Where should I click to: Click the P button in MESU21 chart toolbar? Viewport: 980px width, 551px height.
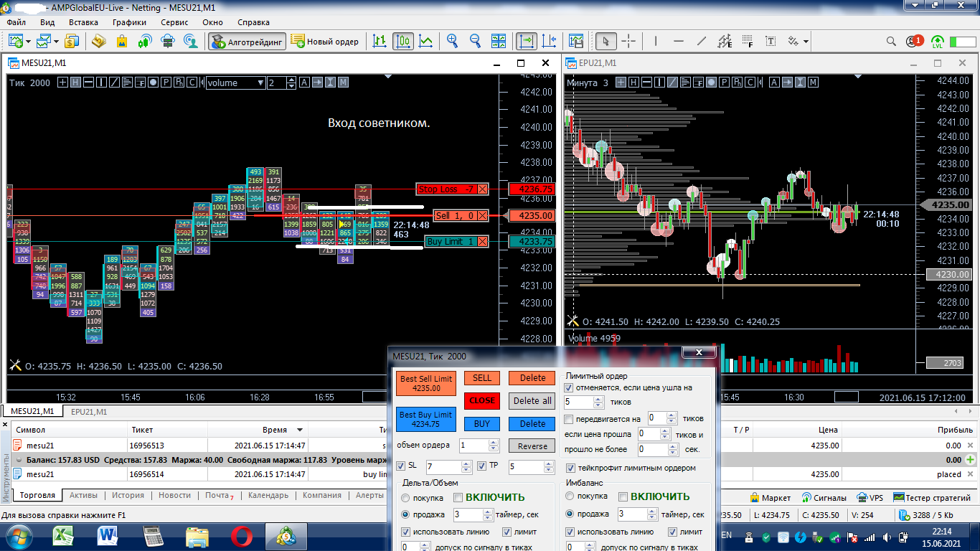click(x=166, y=83)
